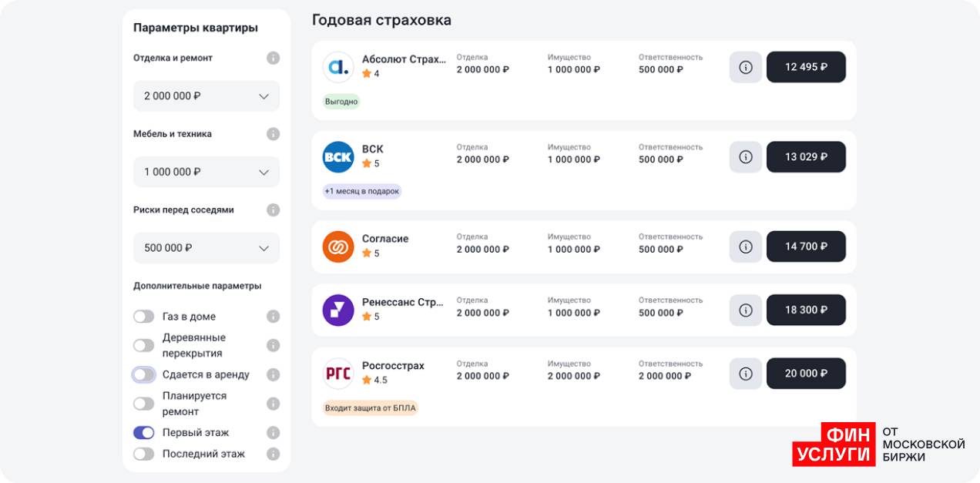
Task: Click info icon beside Отделка и ремонт
Action: point(273,58)
